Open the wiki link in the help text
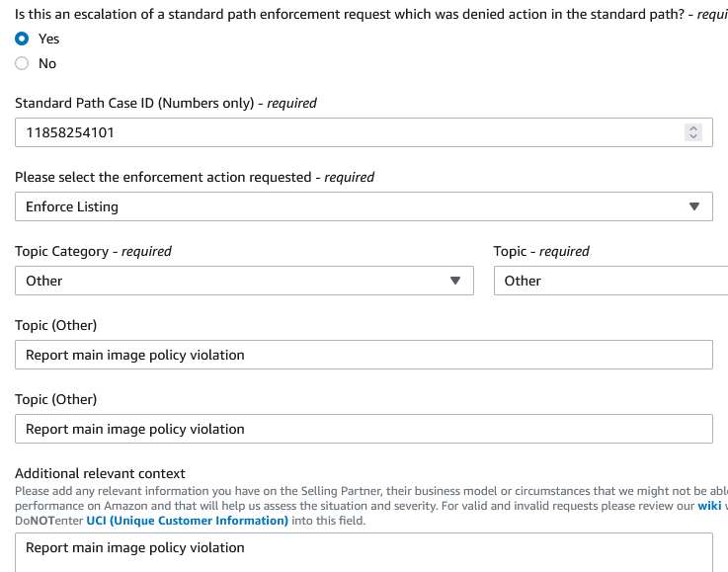 pyautogui.click(x=709, y=506)
